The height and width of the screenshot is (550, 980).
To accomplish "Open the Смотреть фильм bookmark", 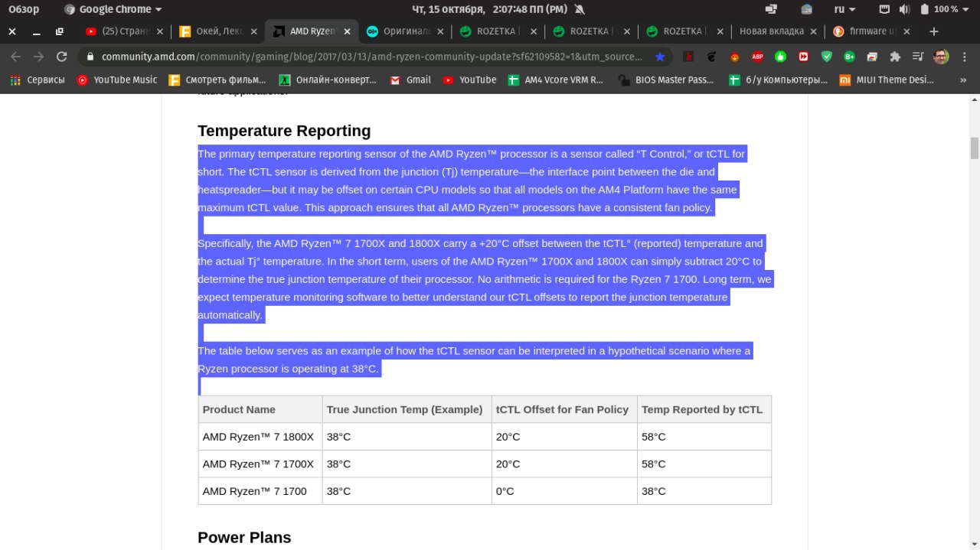I will click(x=217, y=80).
